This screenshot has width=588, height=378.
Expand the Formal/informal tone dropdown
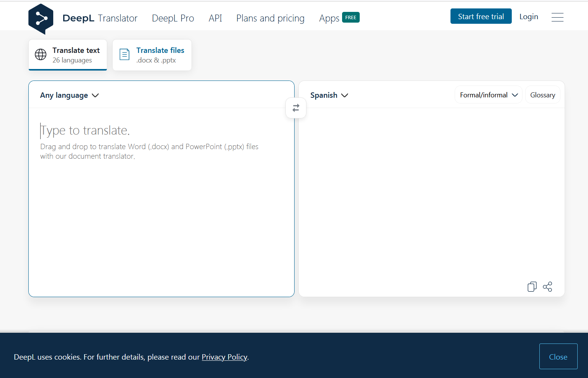point(488,95)
